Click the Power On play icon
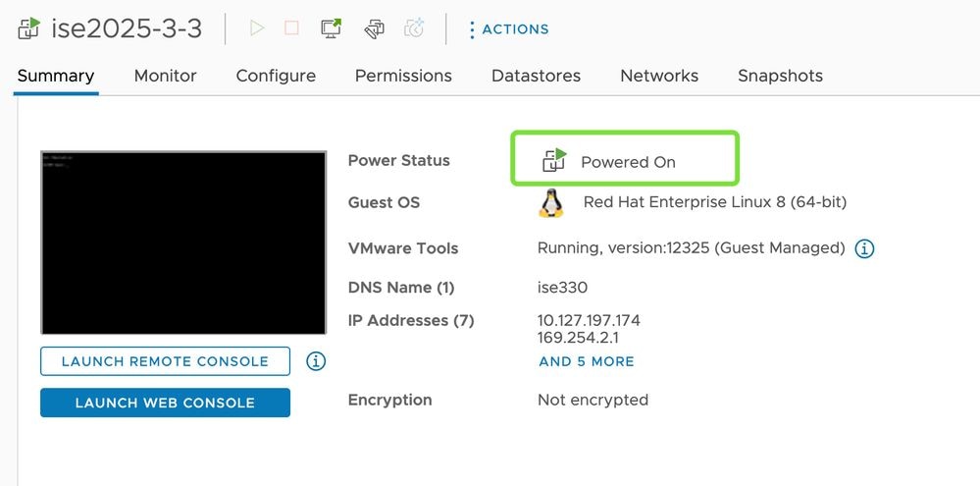Image resolution: width=980 pixels, height=486 pixels. coord(257,28)
